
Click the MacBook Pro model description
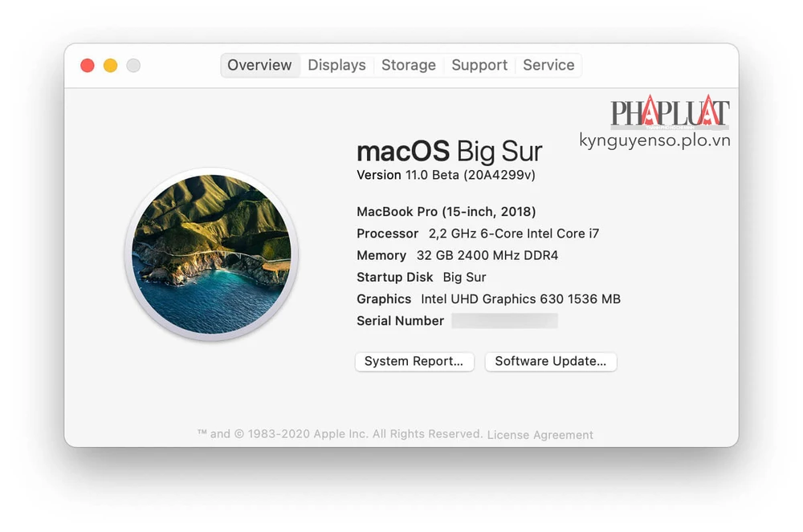445,212
